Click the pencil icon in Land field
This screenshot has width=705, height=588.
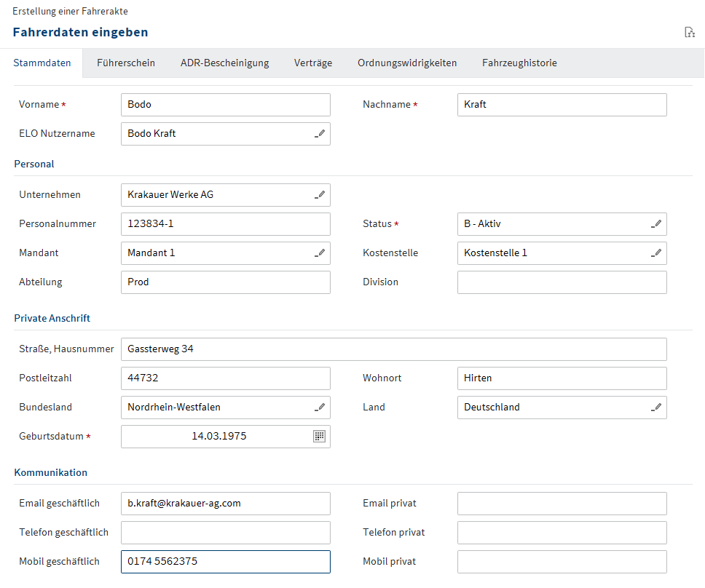[x=655, y=408]
